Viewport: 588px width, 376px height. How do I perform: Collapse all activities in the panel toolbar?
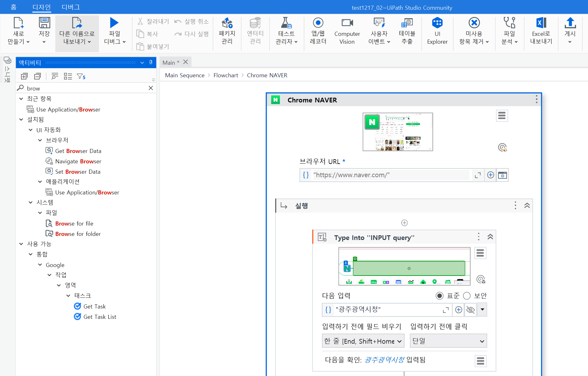coord(38,76)
